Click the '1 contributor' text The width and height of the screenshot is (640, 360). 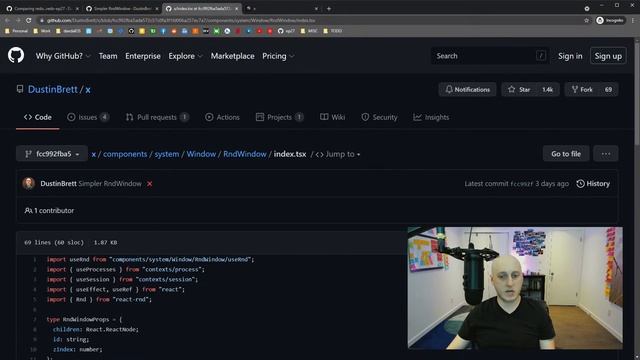pyautogui.click(x=54, y=211)
